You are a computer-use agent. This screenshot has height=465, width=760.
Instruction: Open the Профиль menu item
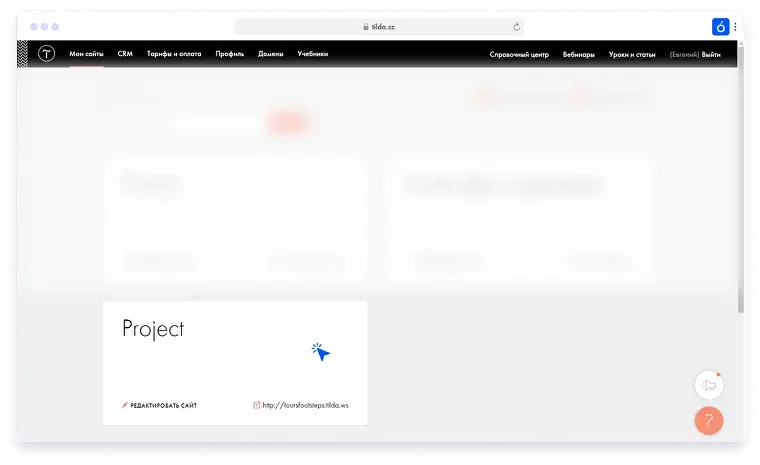(230, 54)
